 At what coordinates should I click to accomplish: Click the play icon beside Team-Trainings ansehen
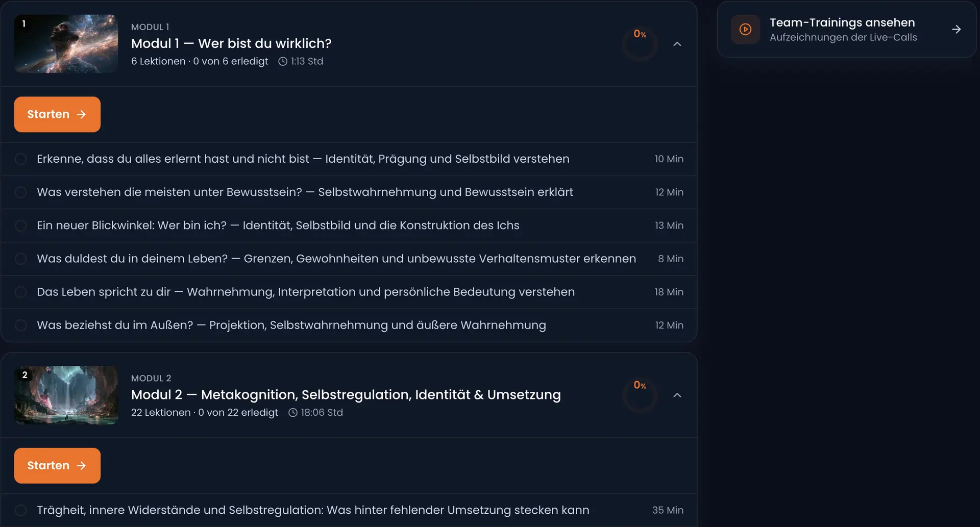click(x=745, y=30)
